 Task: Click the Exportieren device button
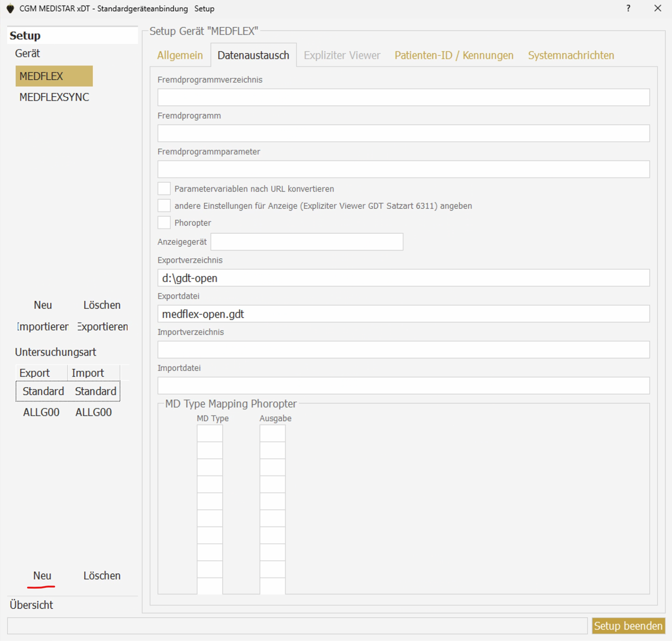[x=102, y=326]
